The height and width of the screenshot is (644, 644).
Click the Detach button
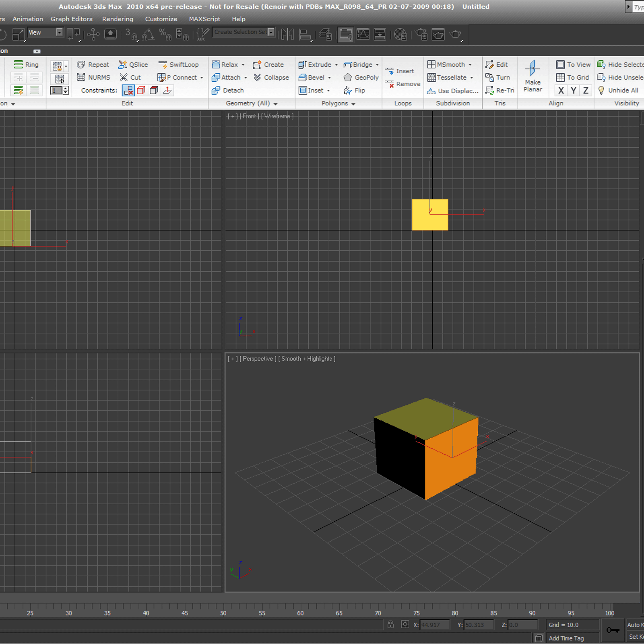pyautogui.click(x=228, y=90)
